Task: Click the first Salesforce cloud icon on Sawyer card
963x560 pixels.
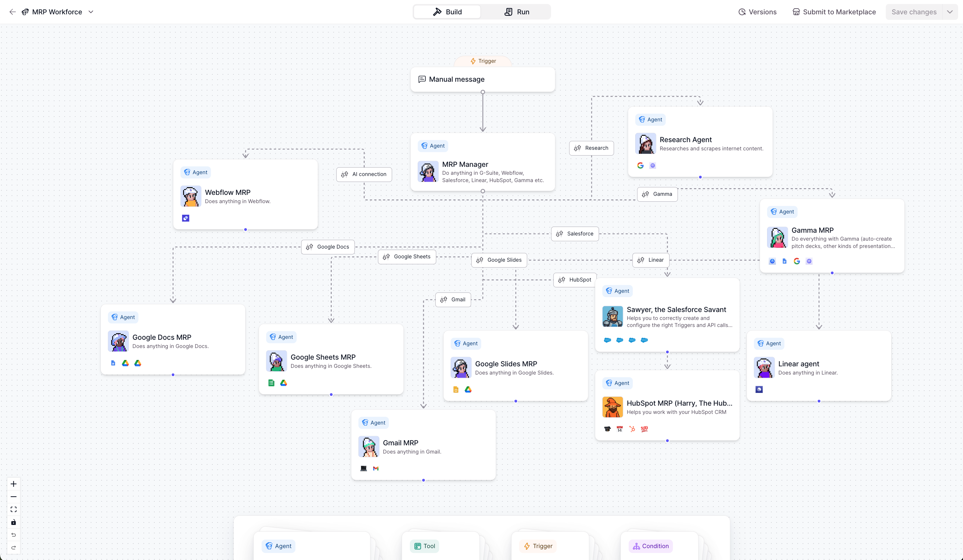Action: pos(608,340)
